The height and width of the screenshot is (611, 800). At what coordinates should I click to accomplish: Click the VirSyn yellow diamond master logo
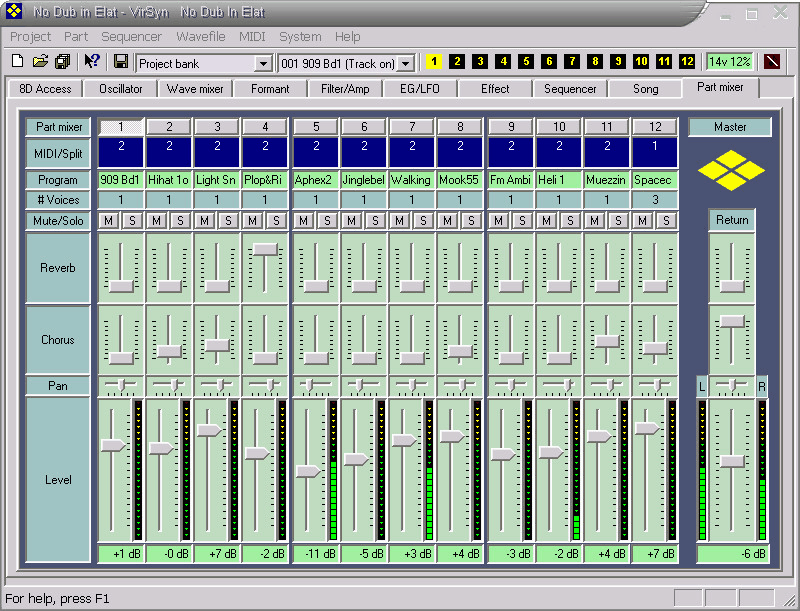(x=731, y=170)
